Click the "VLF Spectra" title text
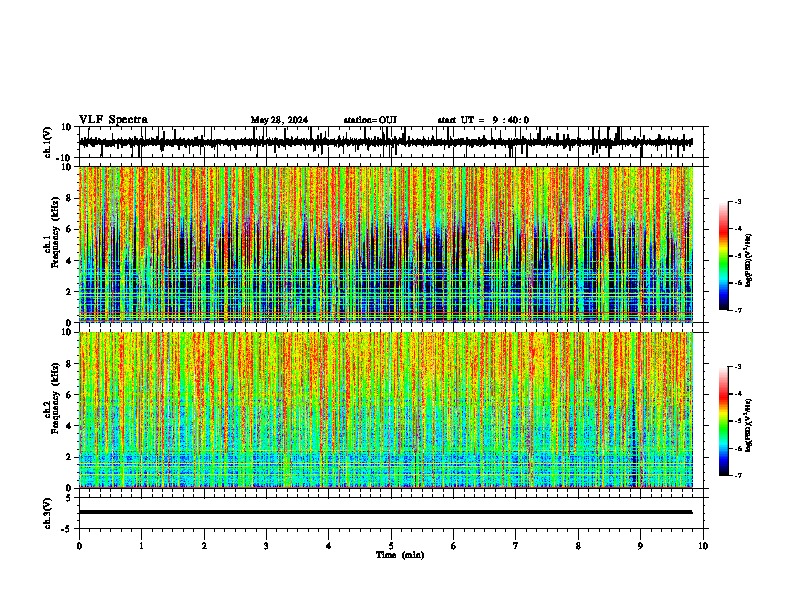792x612 pixels. point(113,120)
